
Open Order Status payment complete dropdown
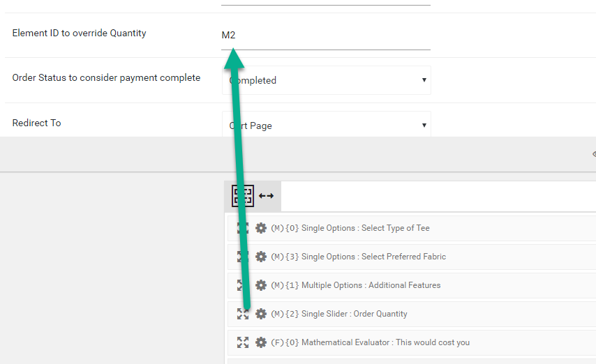point(326,80)
